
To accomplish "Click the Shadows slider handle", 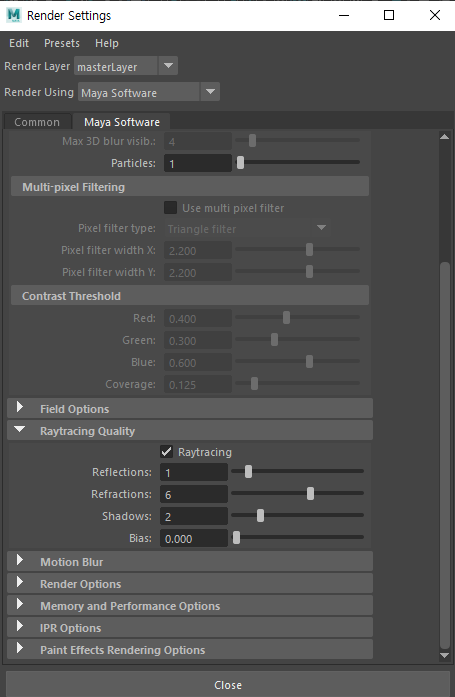I will (x=260, y=516).
